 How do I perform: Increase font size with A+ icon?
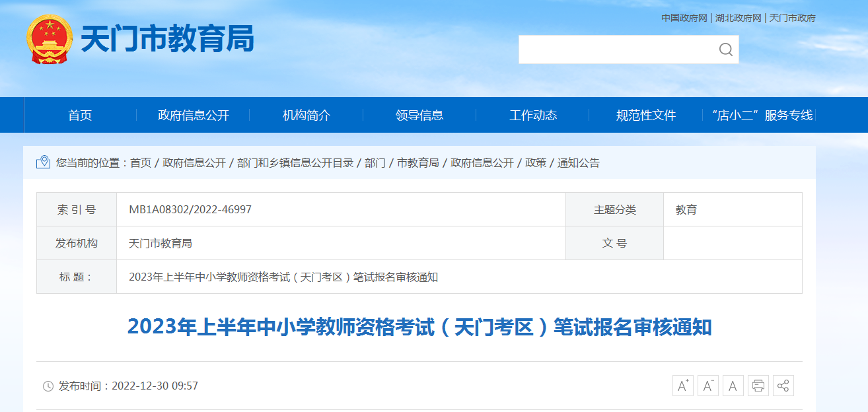coord(683,386)
